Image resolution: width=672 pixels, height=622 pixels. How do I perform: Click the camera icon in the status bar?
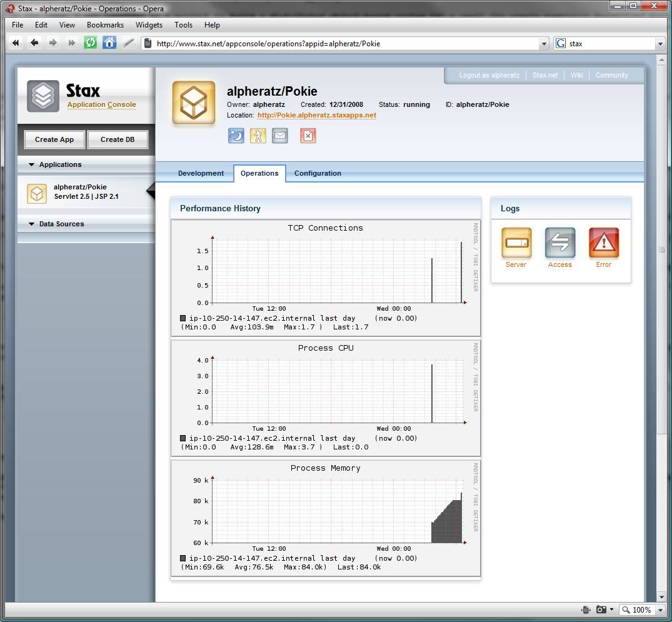[x=601, y=609]
